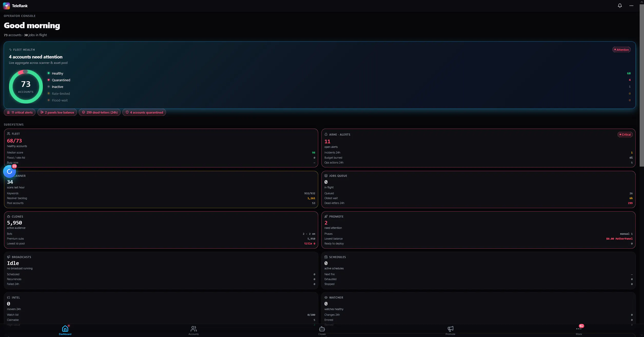Image resolution: width=644 pixels, height=337 pixels.
Task: Click the 23 badge on refresh button
Action: [14, 166]
